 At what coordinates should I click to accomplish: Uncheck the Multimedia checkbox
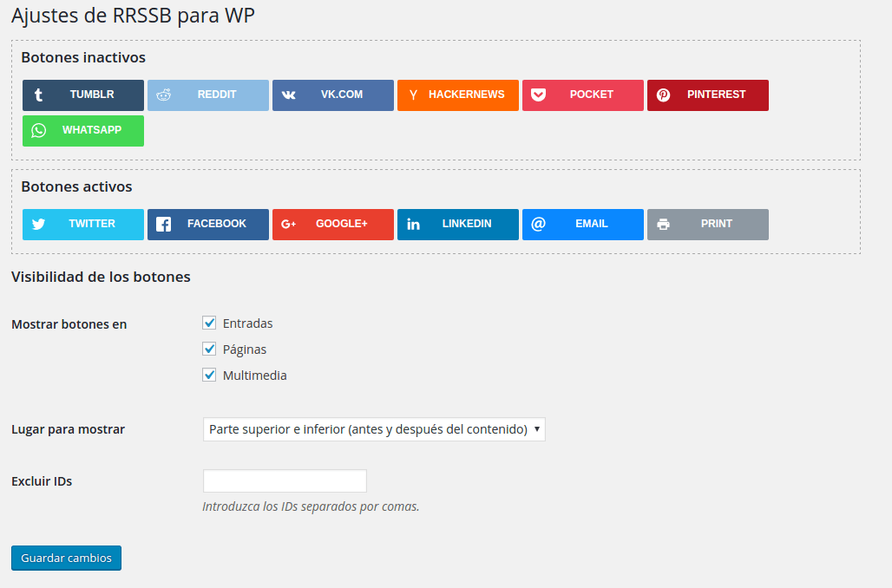point(209,375)
